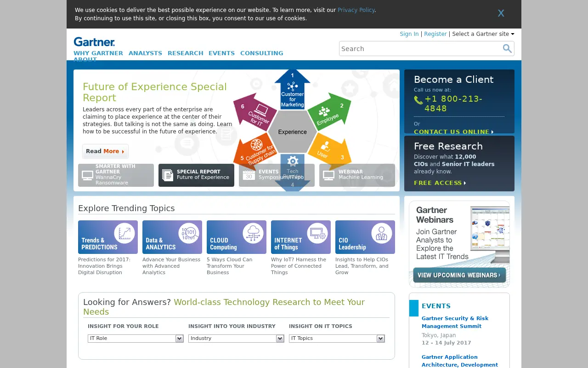Open the ABOUT menu
The width and height of the screenshot is (588, 368).
coord(85,59)
